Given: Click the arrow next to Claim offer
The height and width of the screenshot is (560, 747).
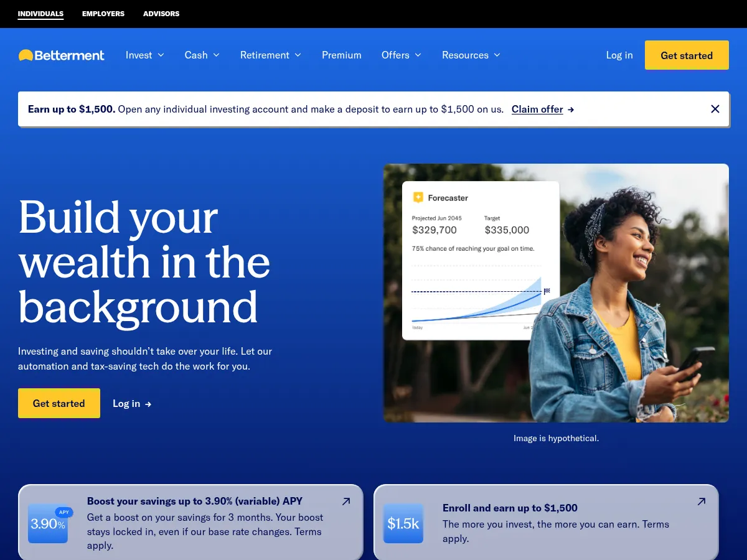Looking at the screenshot, I should click(x=571, y=109).
